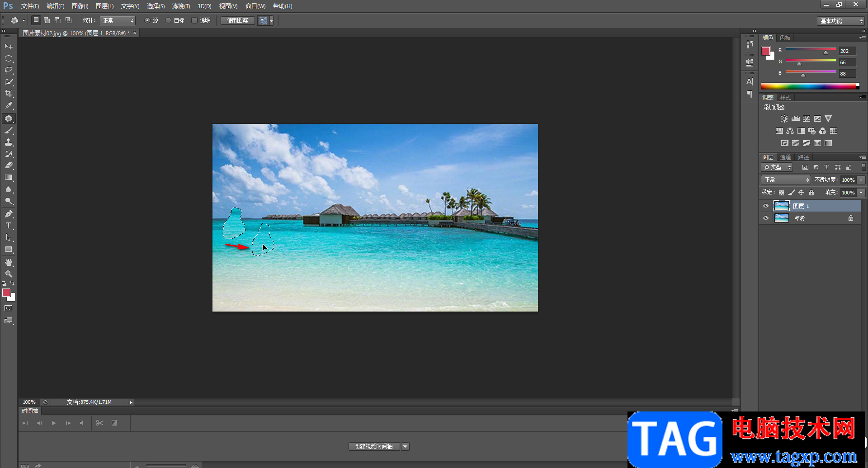Select the Pen tool
The height and width of the screenshot is (468, 868).
pyautogui.click(x=9, y=214)
